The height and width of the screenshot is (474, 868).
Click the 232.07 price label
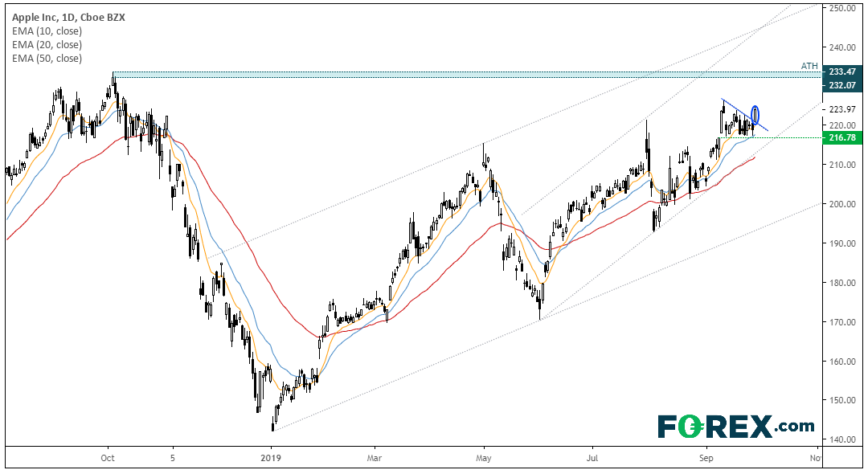pos(842,85)
